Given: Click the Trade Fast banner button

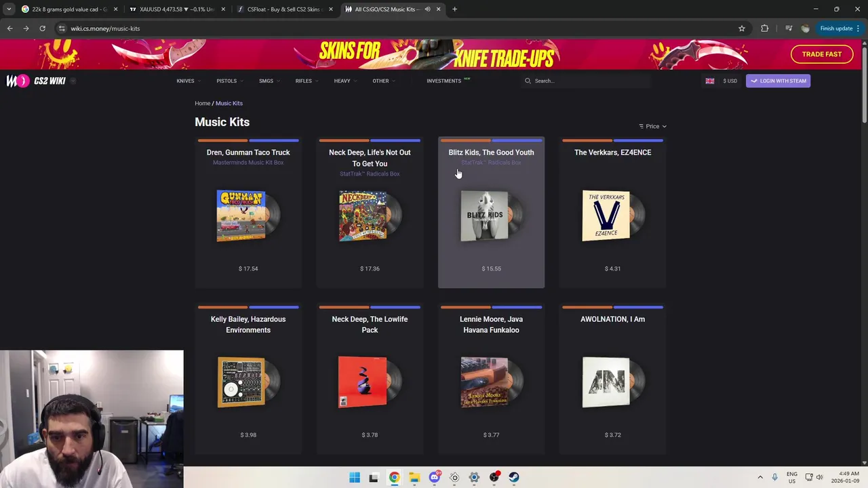Looking at the screenshot, I should [822, 54].
